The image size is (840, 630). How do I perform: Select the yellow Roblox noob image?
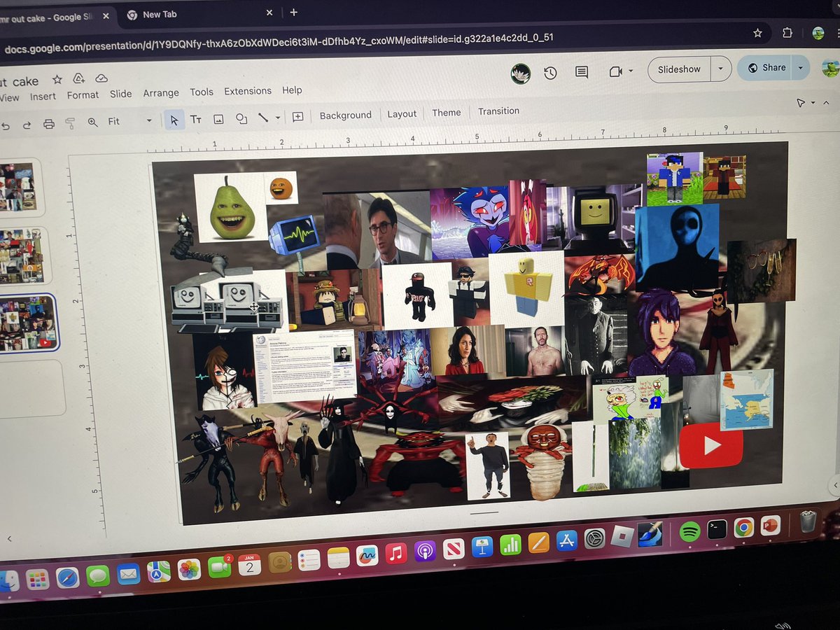click(526, 288)
